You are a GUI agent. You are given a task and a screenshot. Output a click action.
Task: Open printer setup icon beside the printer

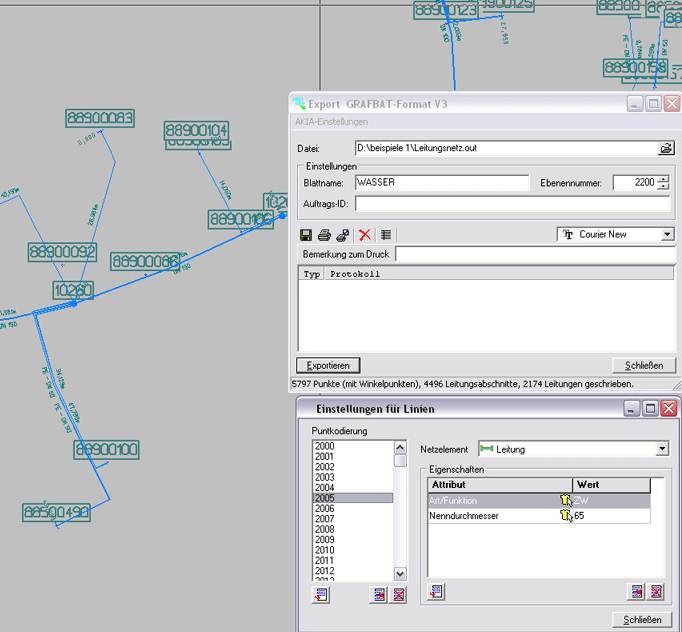tap(342, 235)
